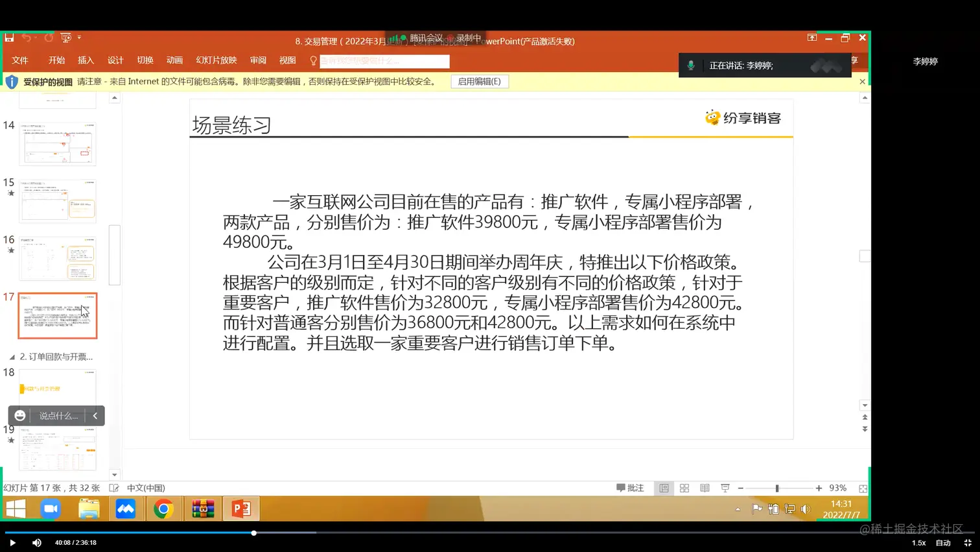
Task: Open the 文件 menu
Action: click(x=20, y=60)
